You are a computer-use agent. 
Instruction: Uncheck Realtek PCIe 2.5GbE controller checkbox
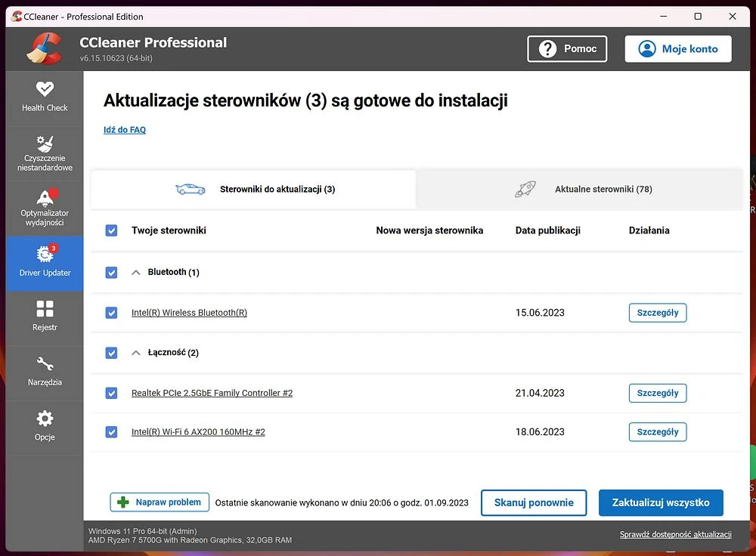pyautogui.click(x=111, y=393)
